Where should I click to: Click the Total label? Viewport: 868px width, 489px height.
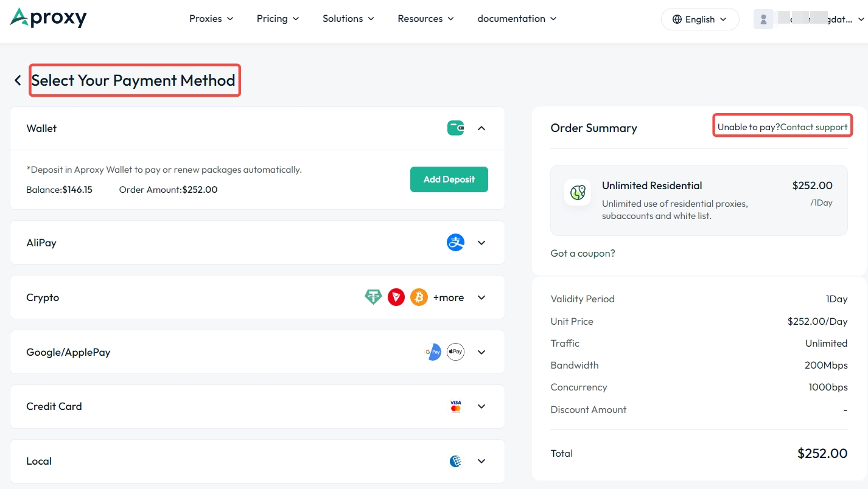pos(561,453)
